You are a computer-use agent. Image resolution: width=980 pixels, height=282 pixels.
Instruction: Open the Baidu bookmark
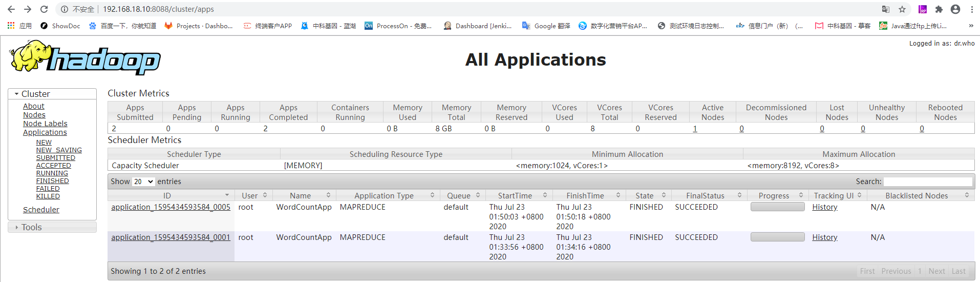pos(123,26)
